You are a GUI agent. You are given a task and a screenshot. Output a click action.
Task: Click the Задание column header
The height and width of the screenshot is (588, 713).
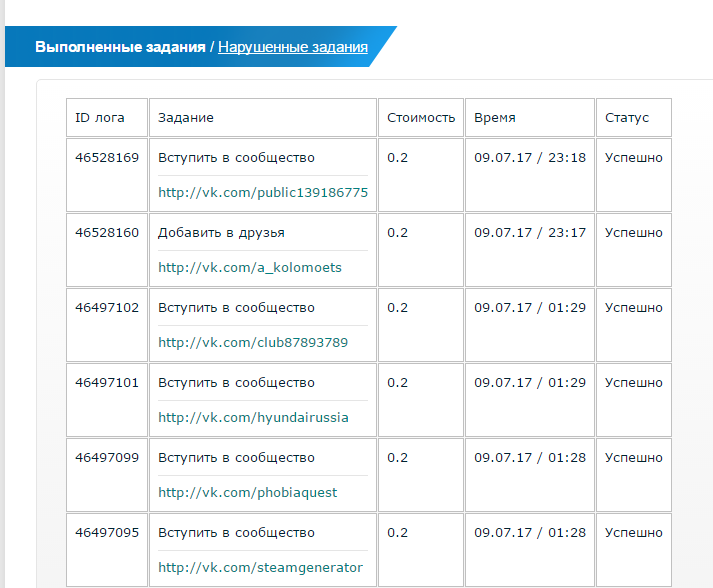point(263,117)
